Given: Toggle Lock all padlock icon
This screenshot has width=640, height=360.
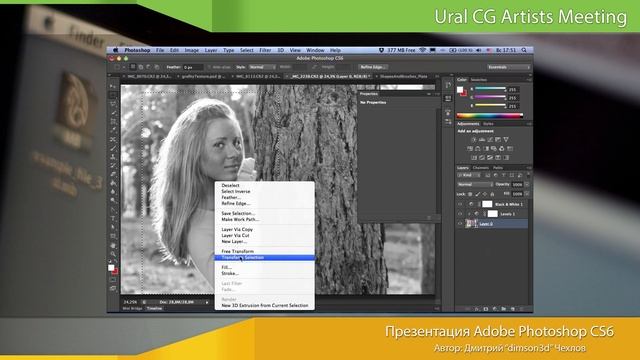Looking at the screenshot, I should click(492, 194).
